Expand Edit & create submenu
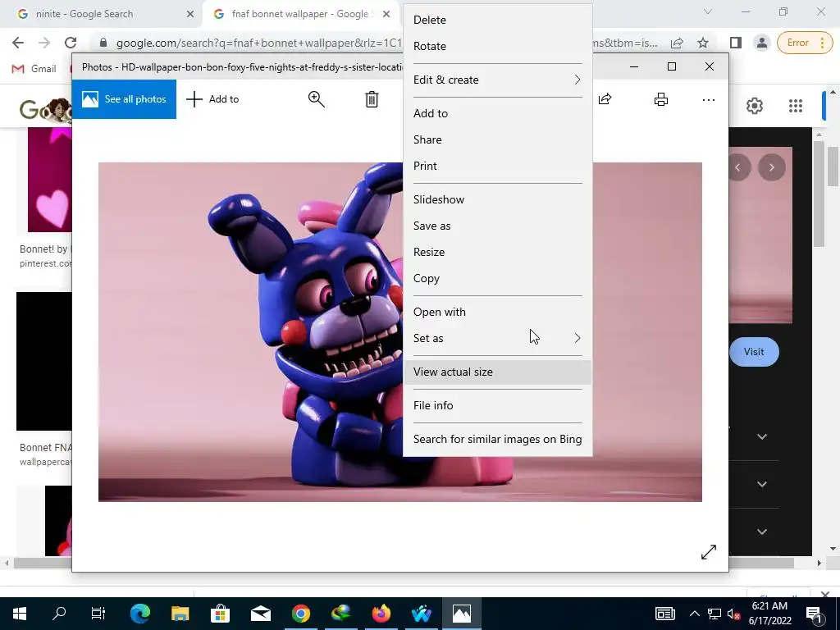This screenshot has width=840, height=630. click(498, 80)
